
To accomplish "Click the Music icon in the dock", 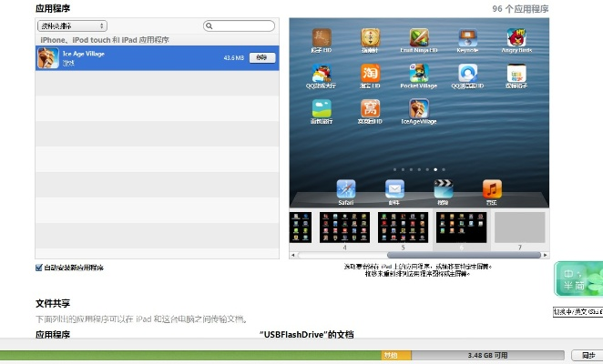I will (x=492, y=189).
